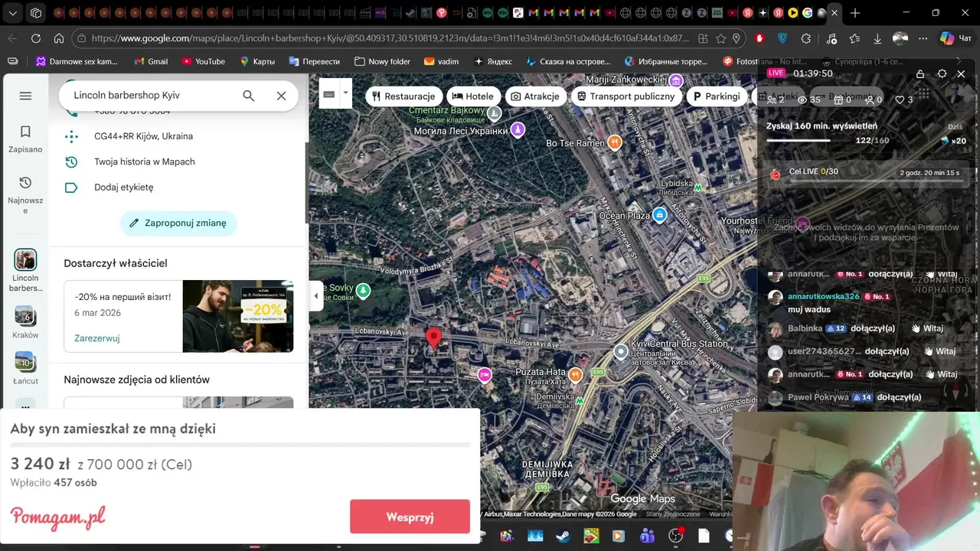Filter map by Restauracje

tap(403, 96)
